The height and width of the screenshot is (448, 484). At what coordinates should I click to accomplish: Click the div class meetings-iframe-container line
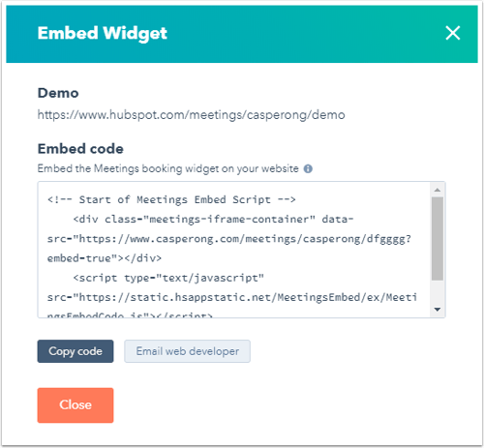click(213, 220)
